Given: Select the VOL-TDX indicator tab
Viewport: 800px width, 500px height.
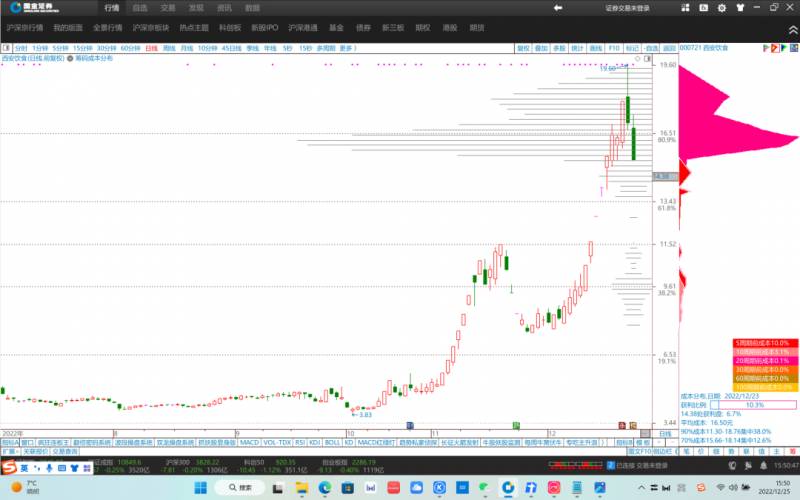Looking at the screenshot, I should 277,442.
